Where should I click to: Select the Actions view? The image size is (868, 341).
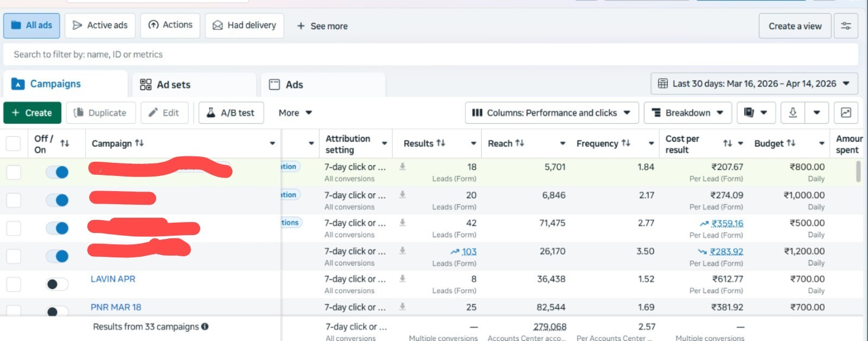[170, 26]
